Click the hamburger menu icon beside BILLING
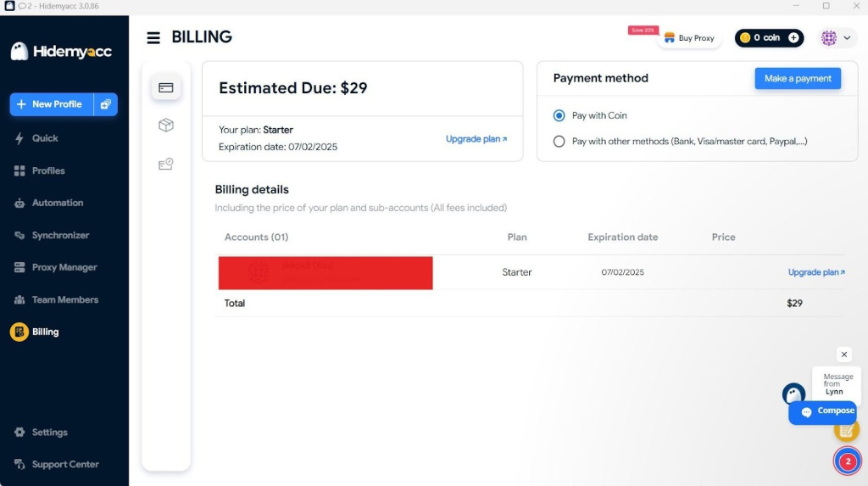 [153, 37]
